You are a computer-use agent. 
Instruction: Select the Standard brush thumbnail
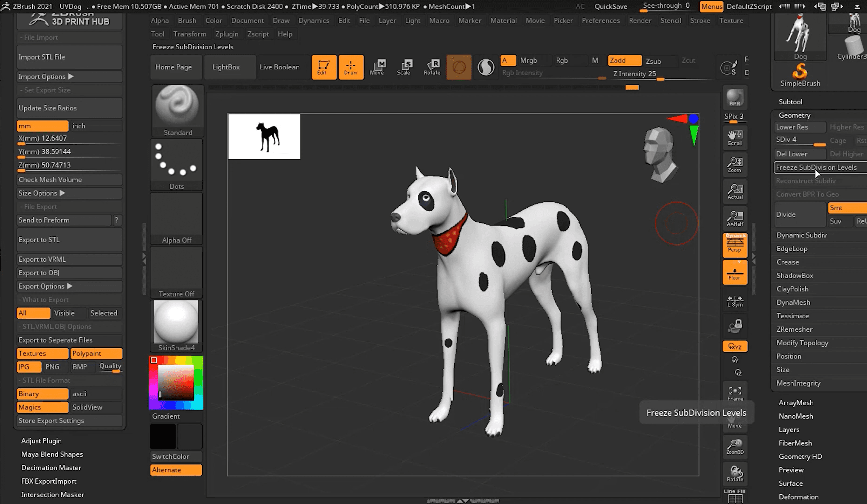(177, 106)
